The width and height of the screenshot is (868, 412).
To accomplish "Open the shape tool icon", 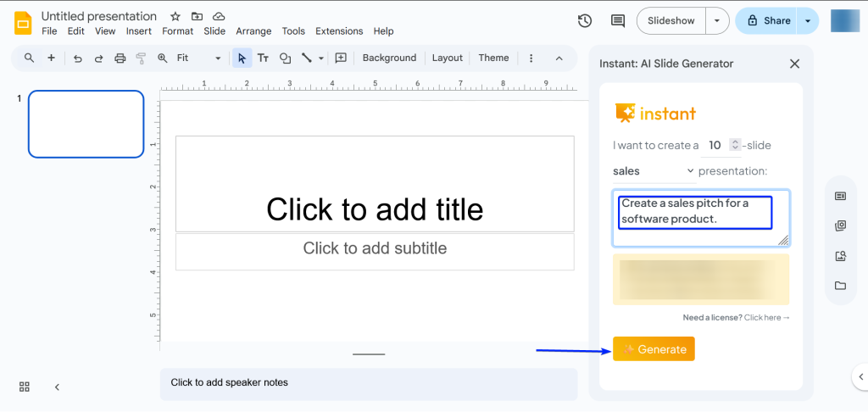I will point(285,58).
